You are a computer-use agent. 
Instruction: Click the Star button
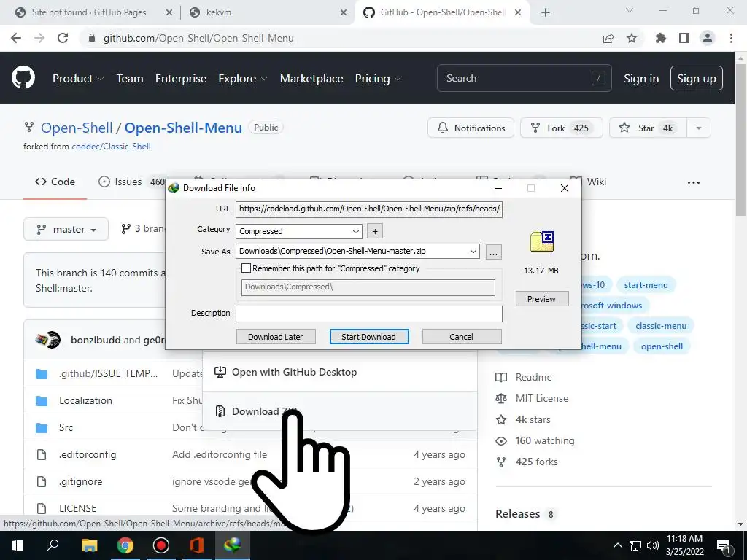tap(649, 128)
